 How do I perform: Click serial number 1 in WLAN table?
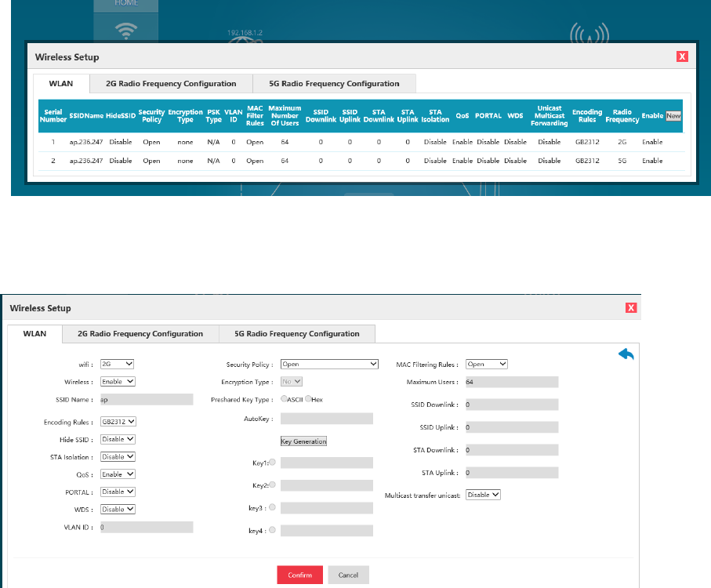click(53, 142)
